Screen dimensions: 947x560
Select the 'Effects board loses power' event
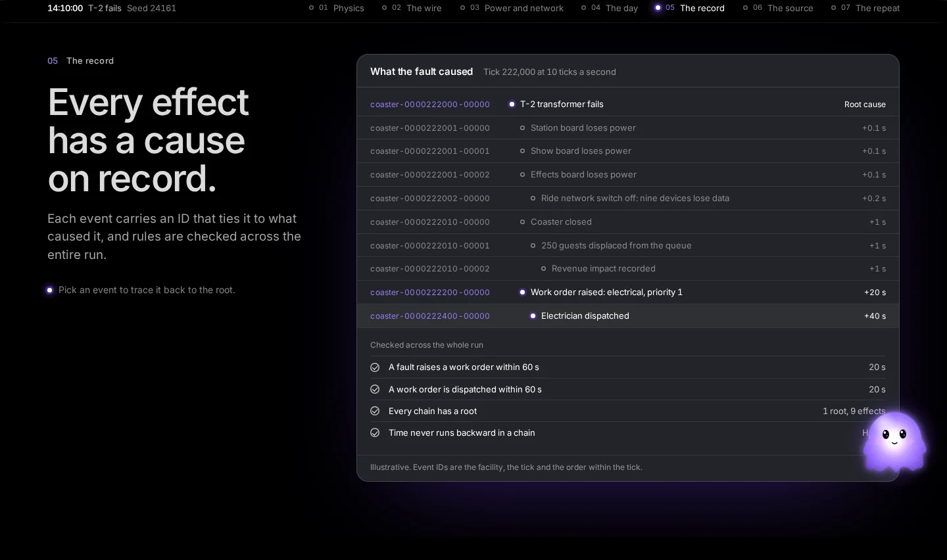pos(628,175)
